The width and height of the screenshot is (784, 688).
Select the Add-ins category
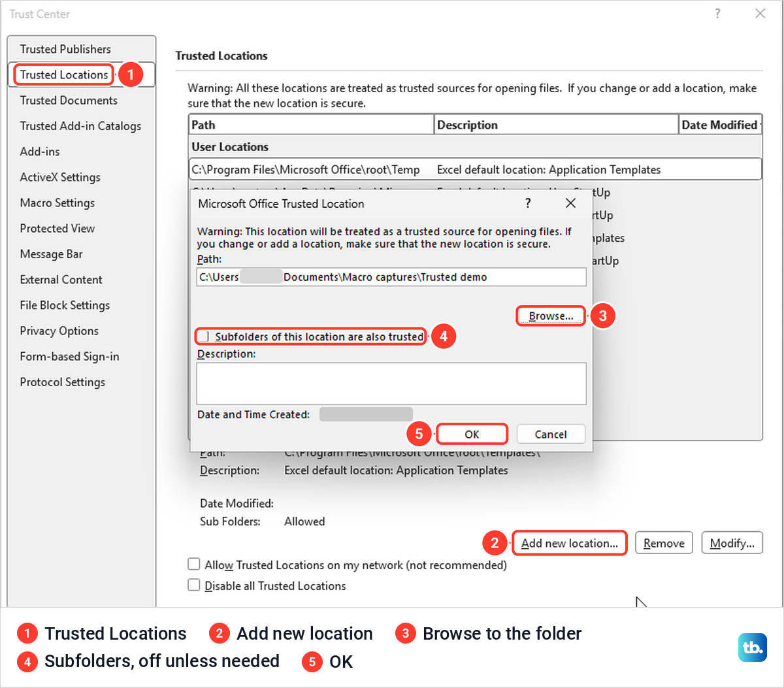pos(40,152)
